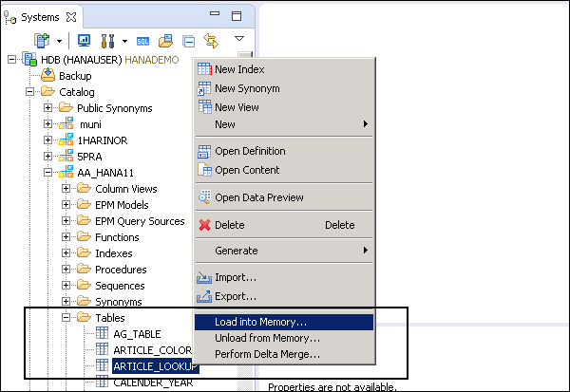Choose New Index from context menu
Screen dimensions: 570x392
[284, 69]
